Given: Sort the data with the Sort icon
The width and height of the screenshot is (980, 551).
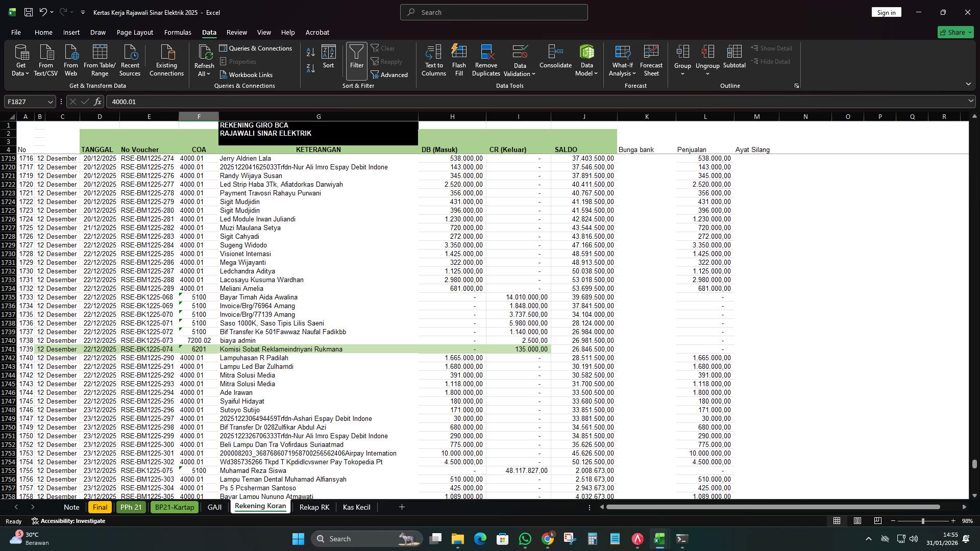Looking at the screenshot, I should click(x=328, y=59).
